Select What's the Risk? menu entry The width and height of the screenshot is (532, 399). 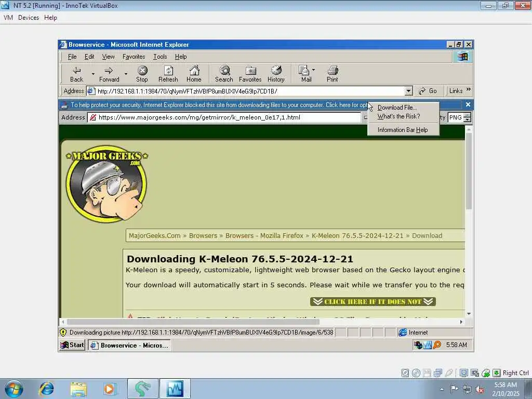(x=403, y=116)
